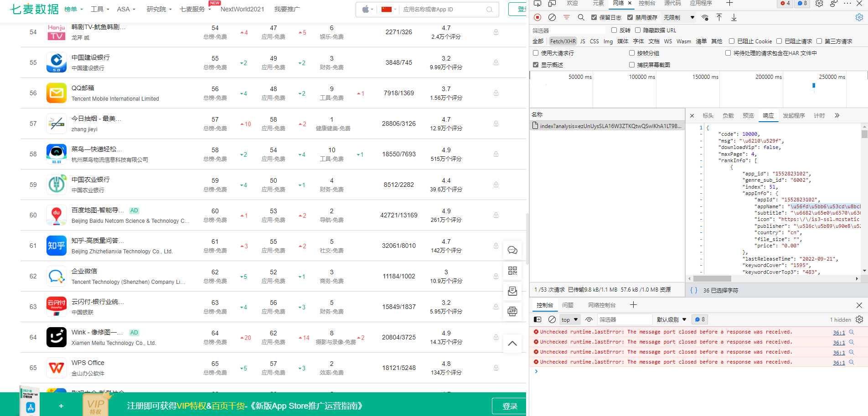Open the 问题 drawer tab
Image resolution: width=868 pixels, height=416 pixels.
coord(568,305)
